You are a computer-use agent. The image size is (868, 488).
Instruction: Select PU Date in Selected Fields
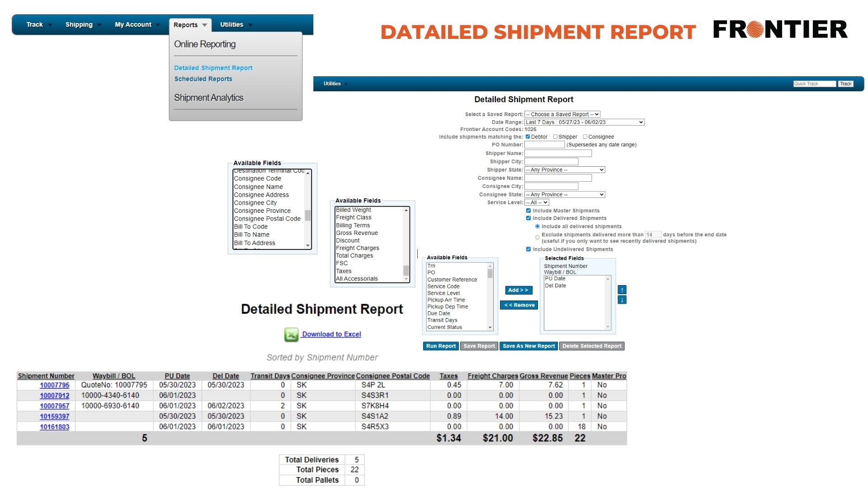point(555,278)
